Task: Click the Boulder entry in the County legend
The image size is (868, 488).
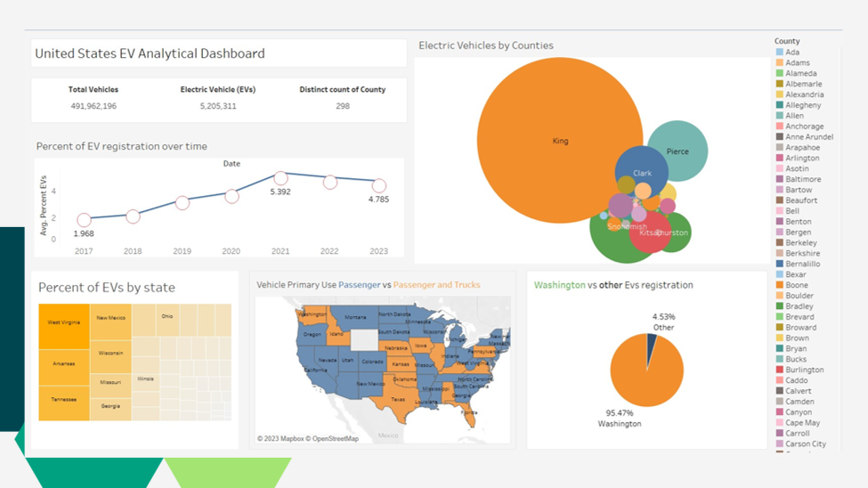Action: point(799,296)
